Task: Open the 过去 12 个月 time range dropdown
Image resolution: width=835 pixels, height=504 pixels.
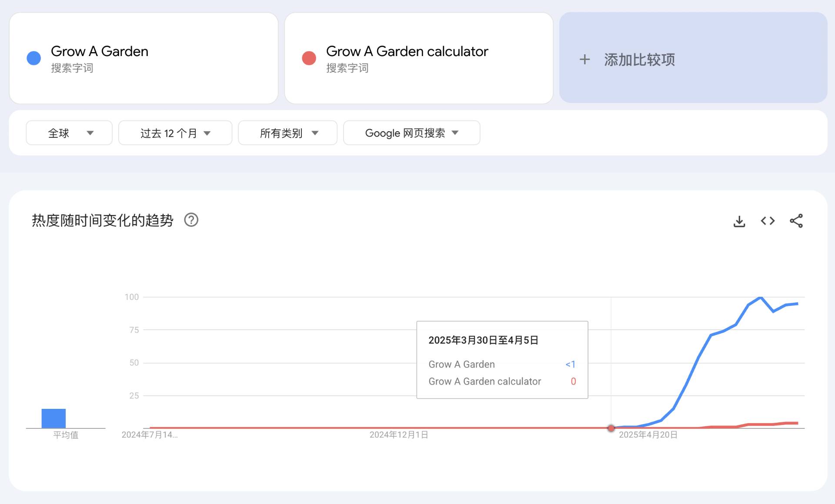Action: (175, 133)
